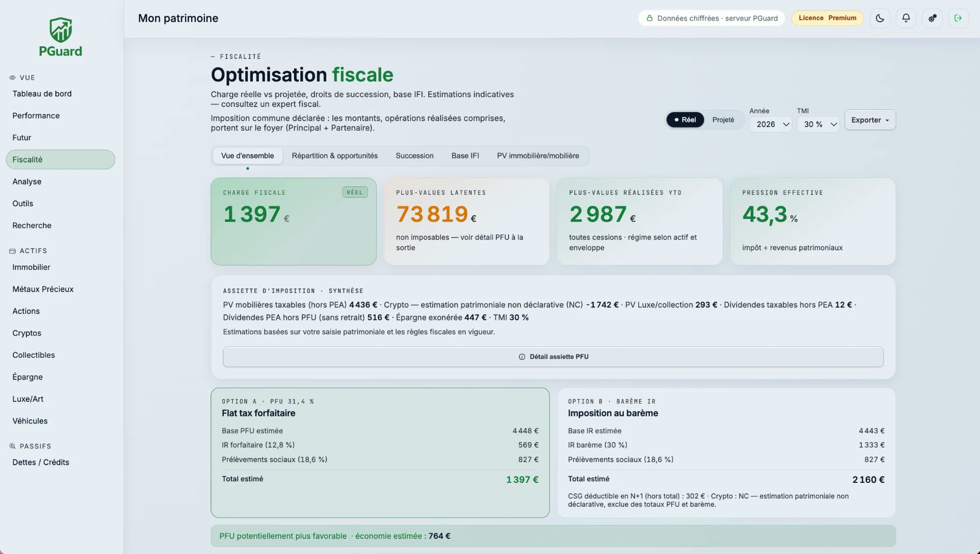Open Analyse in the sidebar

pyautogui.click(x=61, y=181)
